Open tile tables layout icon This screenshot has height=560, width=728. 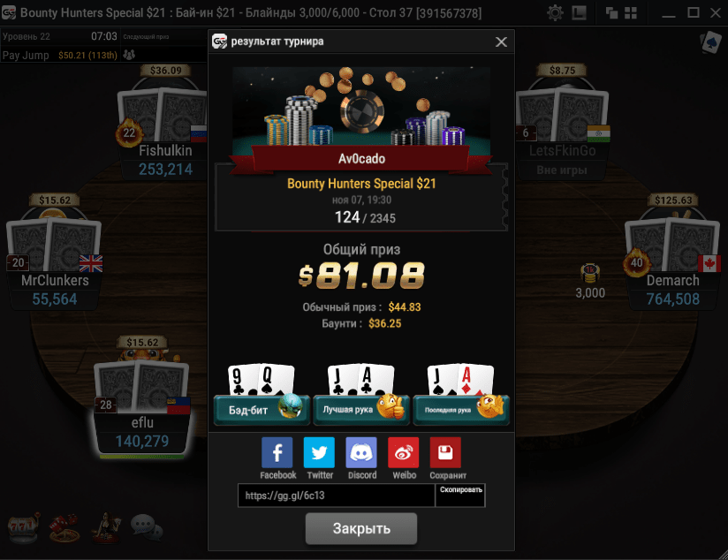pyautogui.click(x=631, y=12)
